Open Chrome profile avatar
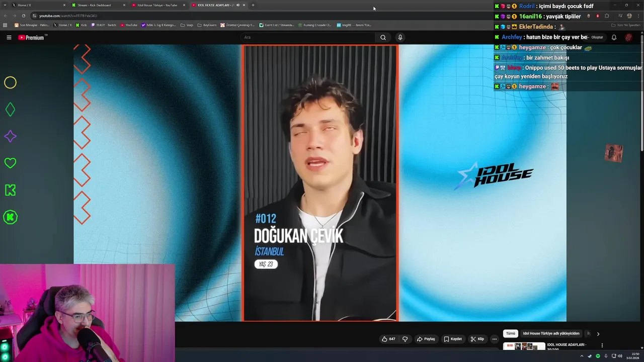Image resolution: width=644 pixels, height=362 pixels. click(x=629, y=16)
